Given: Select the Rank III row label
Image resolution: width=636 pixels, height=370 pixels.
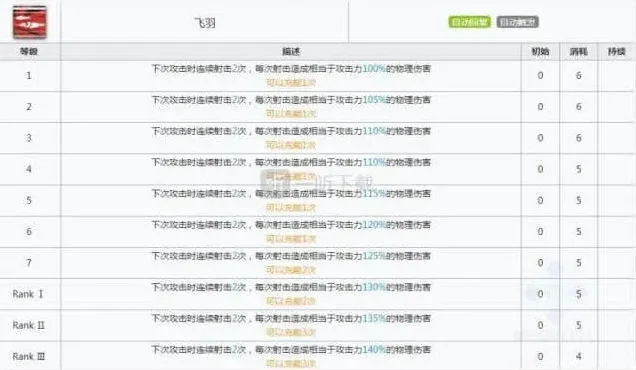Looking at the screenshot, I should click(x=28, y=357).
